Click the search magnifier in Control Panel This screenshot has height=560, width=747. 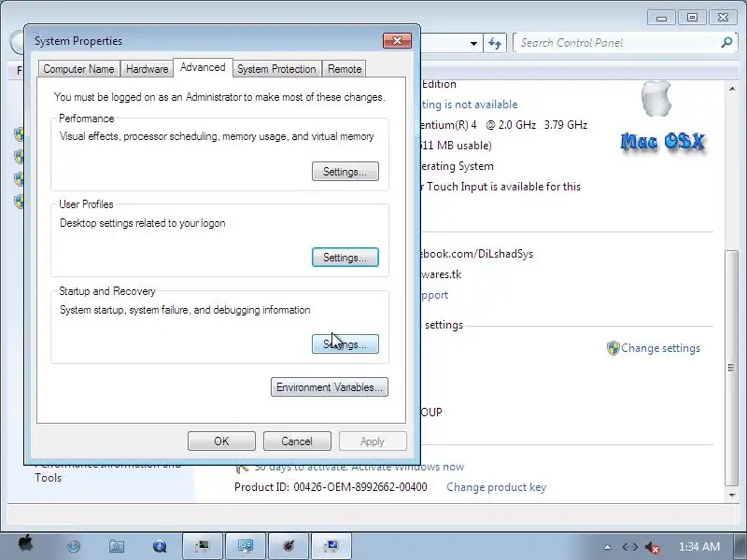pyautogui.click(x=726, y=43)
